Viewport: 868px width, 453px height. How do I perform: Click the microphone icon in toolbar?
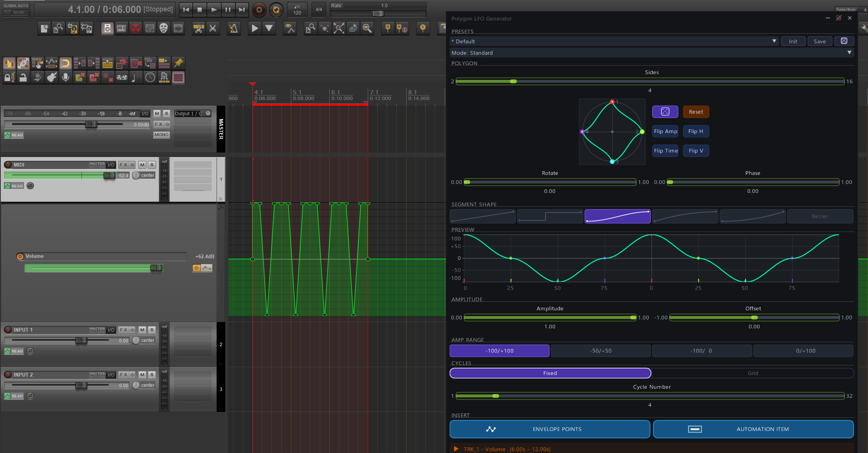(x=65, y=78)
